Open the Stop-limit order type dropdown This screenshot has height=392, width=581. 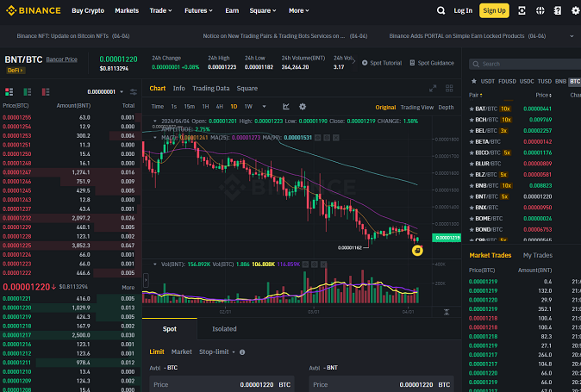pyautogui.click(x=217, y=352)
